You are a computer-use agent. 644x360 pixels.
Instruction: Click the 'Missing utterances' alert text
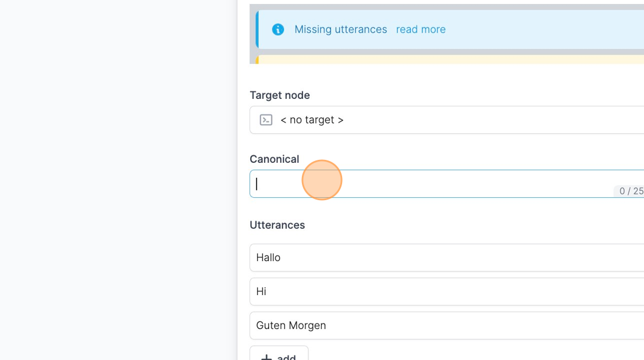point(340,29)
